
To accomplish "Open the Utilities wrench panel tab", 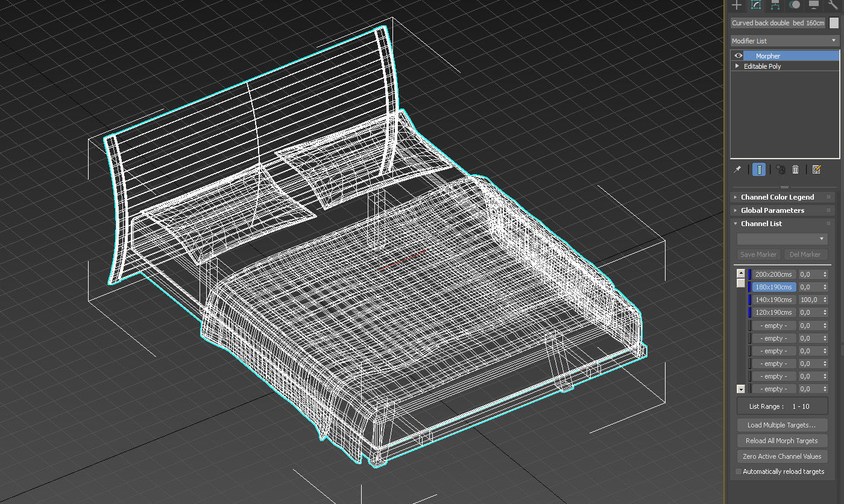I will pos(833,5).
